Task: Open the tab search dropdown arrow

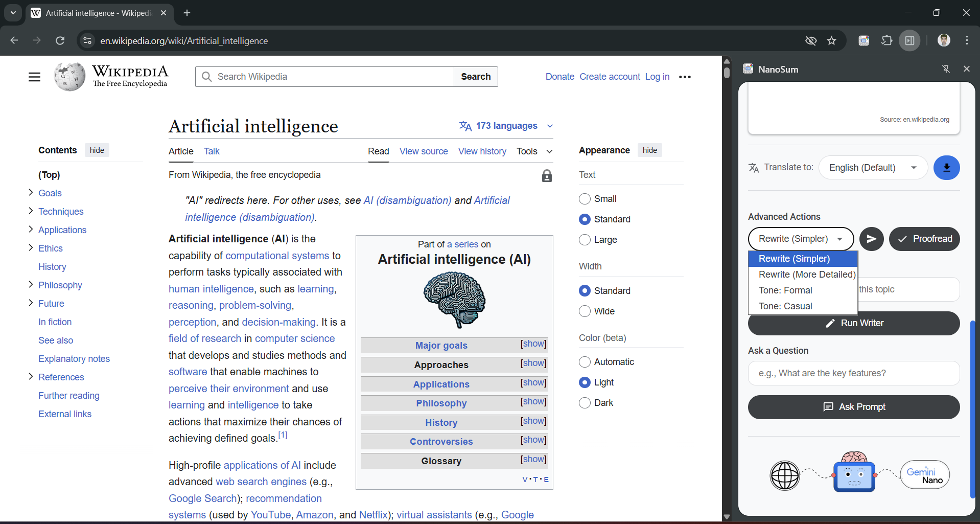Action: pyautogui.click(x=13, y=13)
